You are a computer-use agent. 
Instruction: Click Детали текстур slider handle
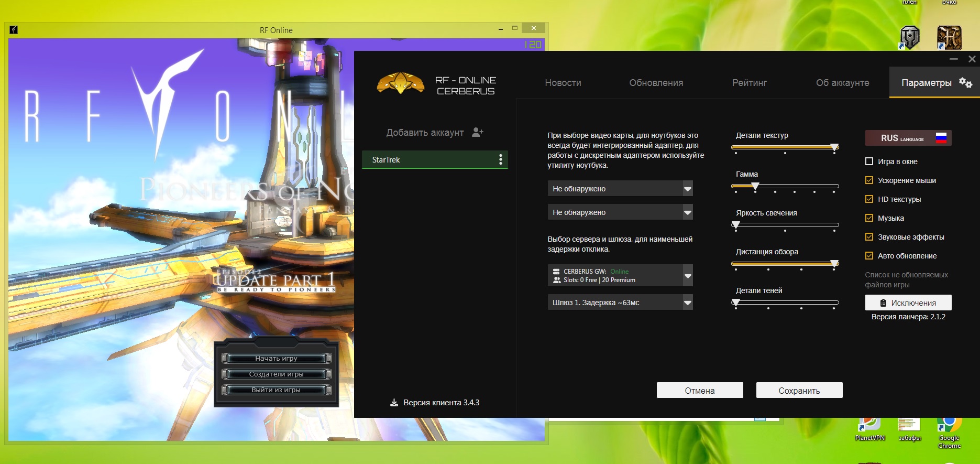835,147
